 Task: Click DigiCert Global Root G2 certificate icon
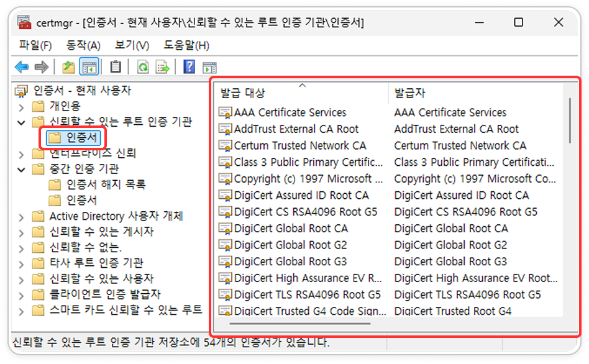pyautogui.click(x=225, y=245)
